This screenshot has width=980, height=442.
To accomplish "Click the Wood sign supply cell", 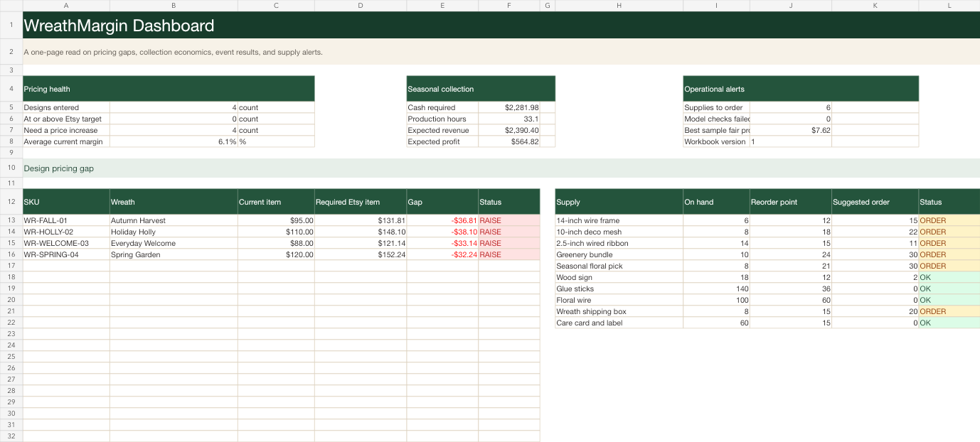I will (619, 277).
